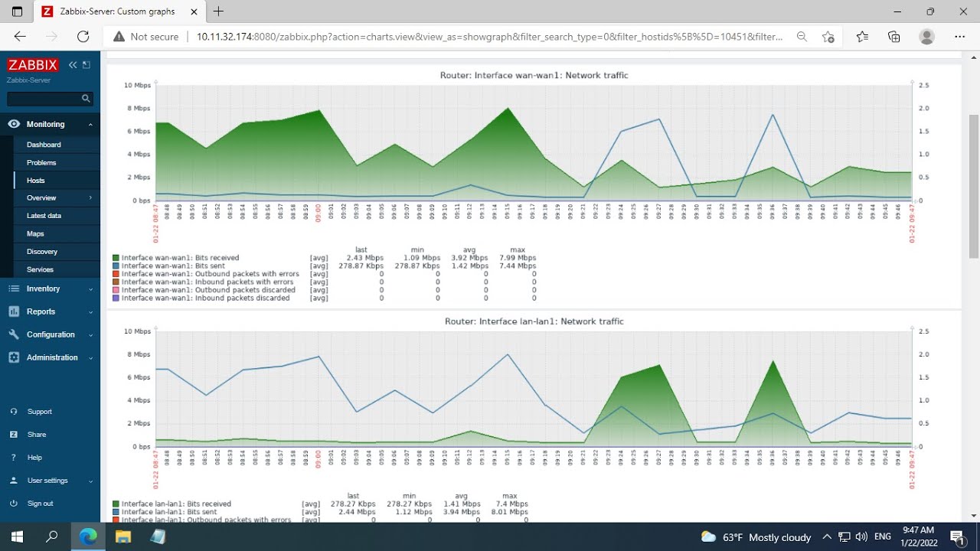Expand the Inventory menu chevron
The width and height of the screenshot is (980, 551).
coord(90,289)
